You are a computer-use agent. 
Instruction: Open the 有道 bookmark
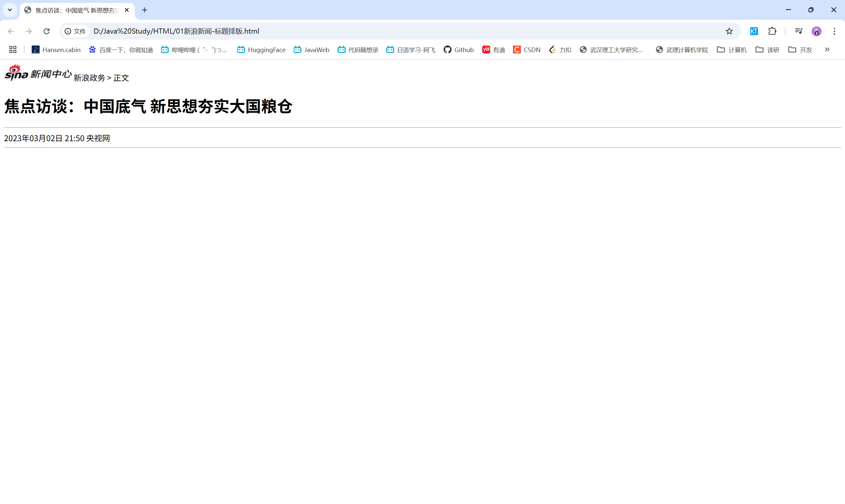point(493,49)
